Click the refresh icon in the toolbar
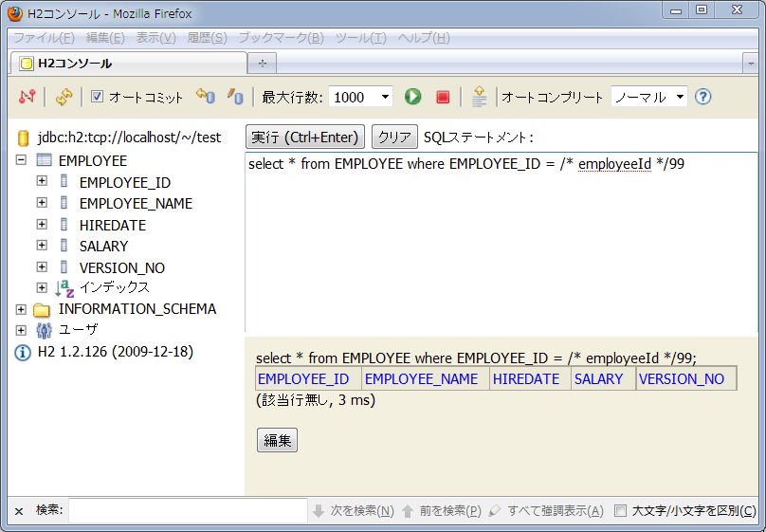766x532 pixels. [x=64, y=97]
